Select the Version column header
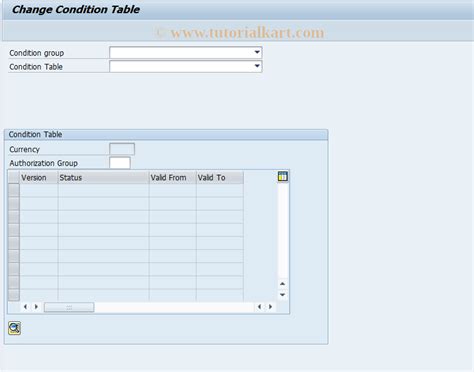Image resolution: width=474 pixels, height=372 pixels. click(x=39, y=177)
